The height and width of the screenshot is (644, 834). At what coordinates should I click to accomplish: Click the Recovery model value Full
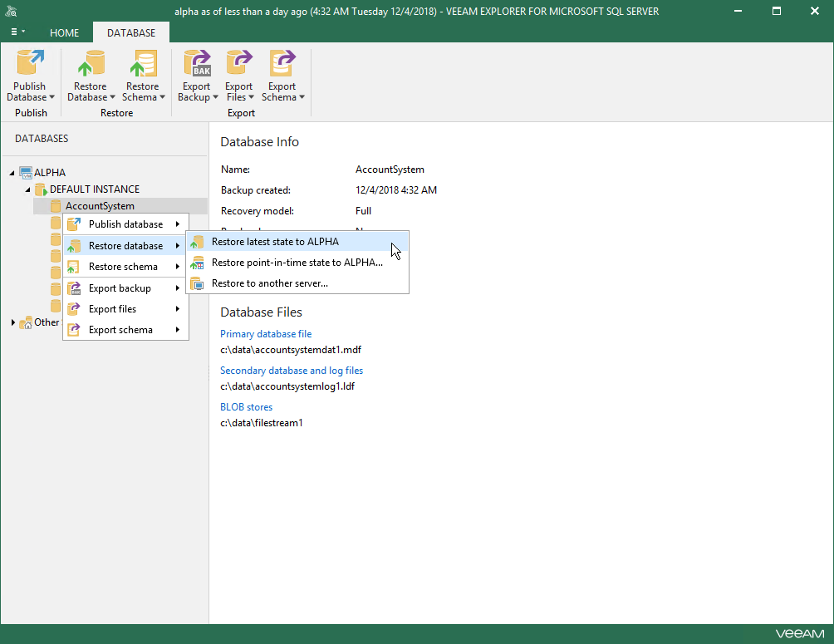[x=363, y=211]
